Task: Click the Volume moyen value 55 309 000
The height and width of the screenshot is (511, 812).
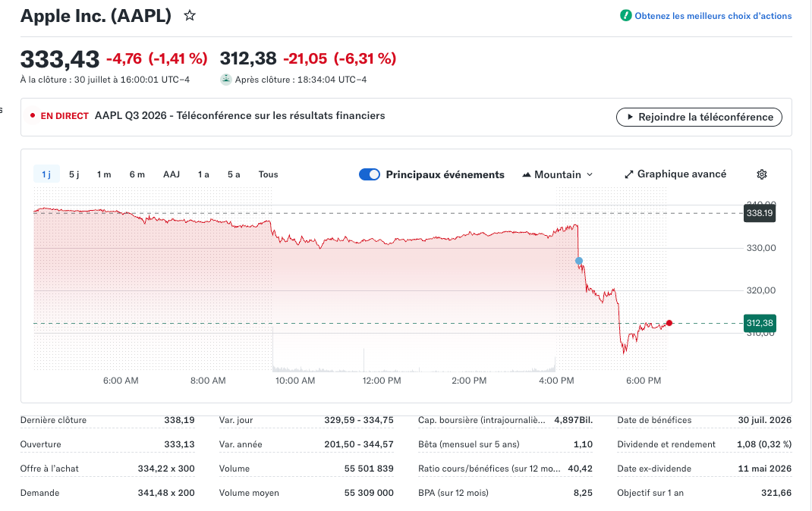Action: point(369,493)
